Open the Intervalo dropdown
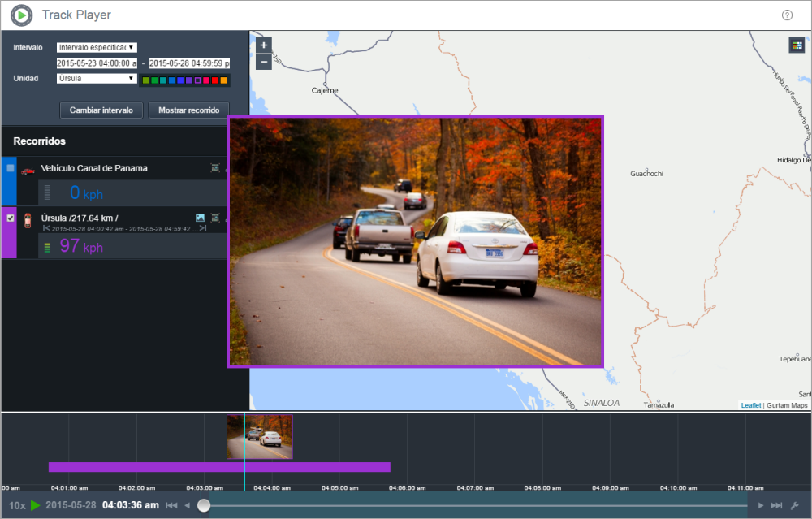 point(97,48)
